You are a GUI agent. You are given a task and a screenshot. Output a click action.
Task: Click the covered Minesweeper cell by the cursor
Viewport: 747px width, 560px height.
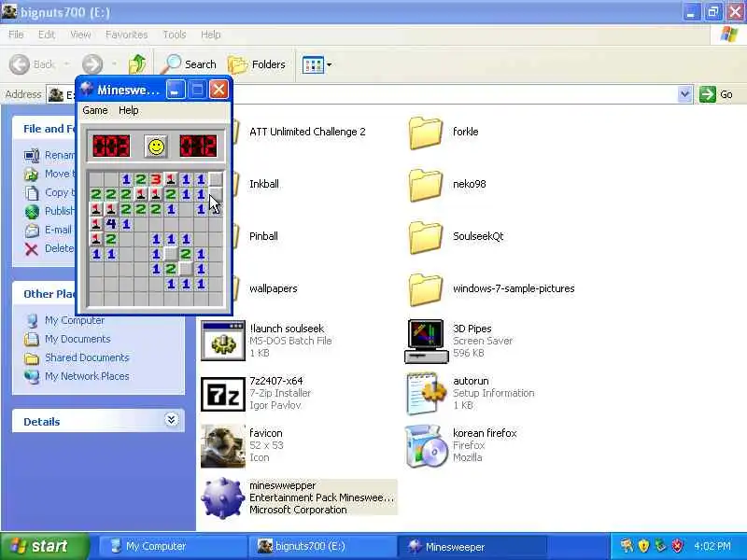tap(216, 194)
